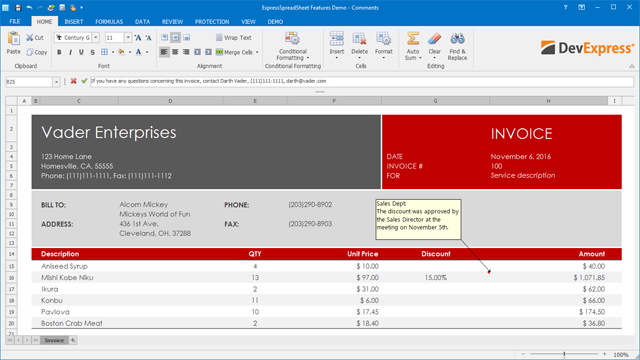Click the zoom slider handle

tap(564, 354)
